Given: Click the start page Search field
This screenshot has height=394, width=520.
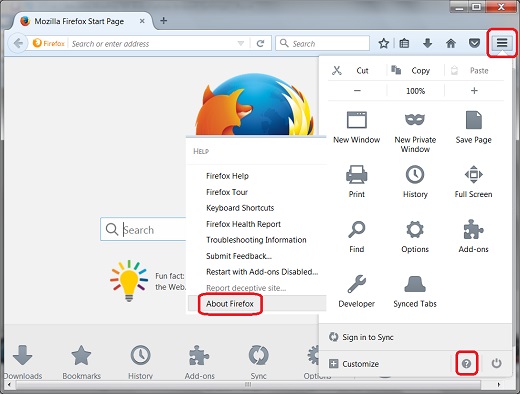Looking at the screenshot, I should 143,229.
